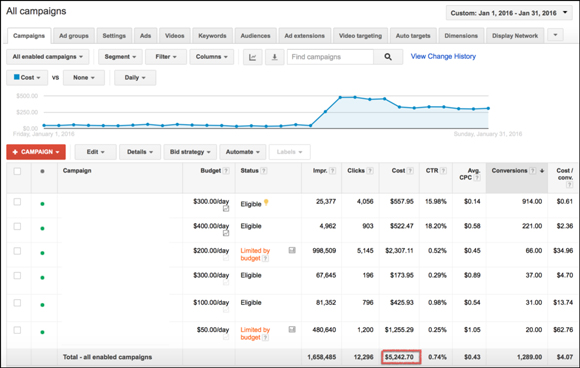The height and width of the screenshot is (368, 580).
Task: Open the Keywords tab
Action: pyautogui.click(x=212, y=36)
